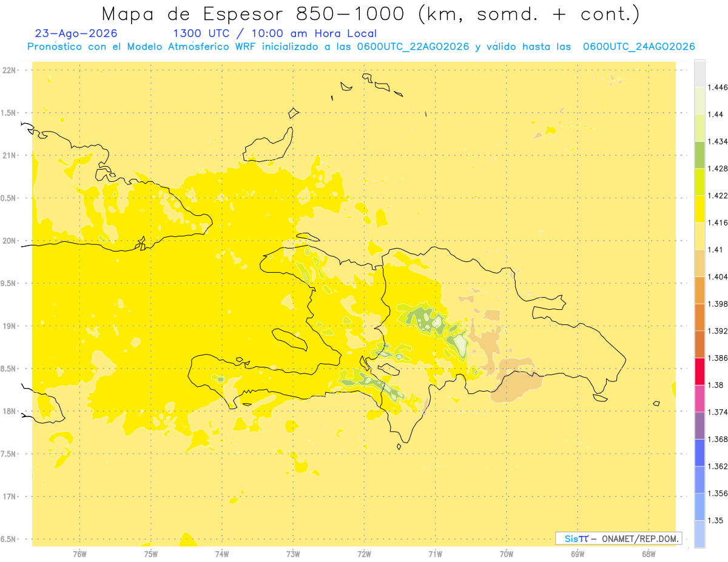This screenshot has width=728, height=562.
Task: Click the '69W' longitude label
Action: [x=578, y=554]
